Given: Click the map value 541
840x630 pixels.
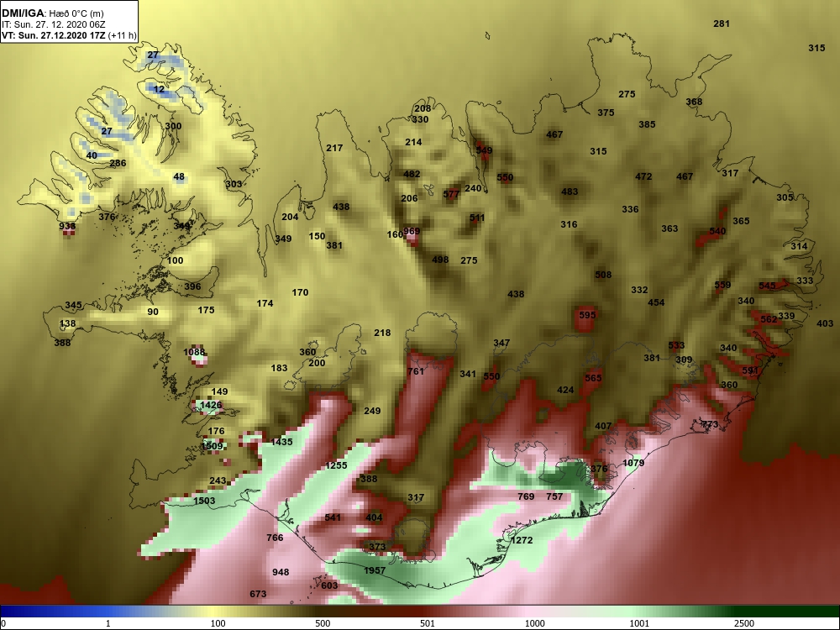Looking at the screenshot, I should tap(333, 517).
